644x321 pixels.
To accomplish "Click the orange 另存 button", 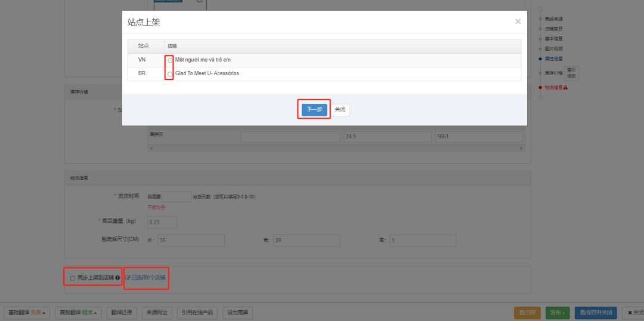I will (x=527, y=313).
